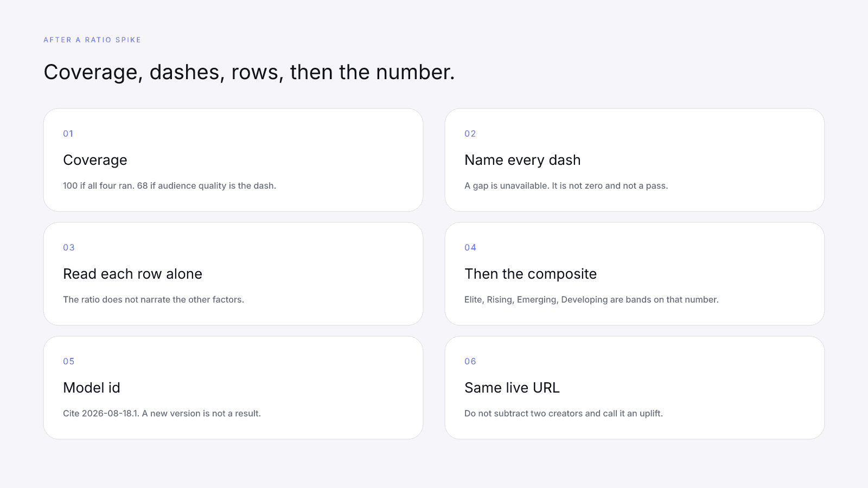
Task: Select the 'Elite, Rising, Emerging' description line
Action: tap(591, 299)
